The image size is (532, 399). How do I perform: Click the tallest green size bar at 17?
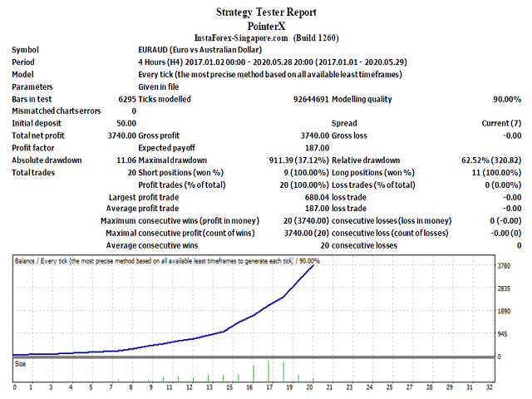pos(268,371)
